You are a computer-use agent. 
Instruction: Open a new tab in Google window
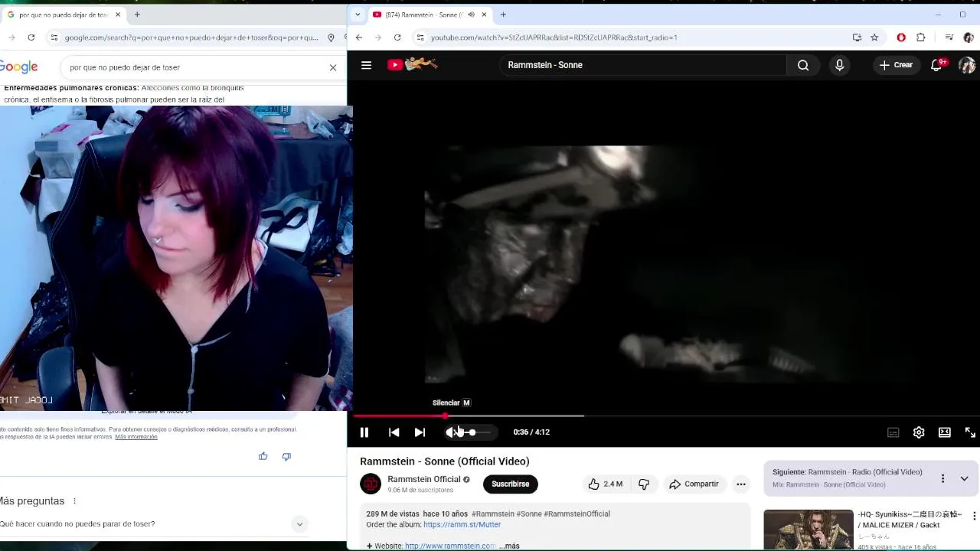point(137,15)
